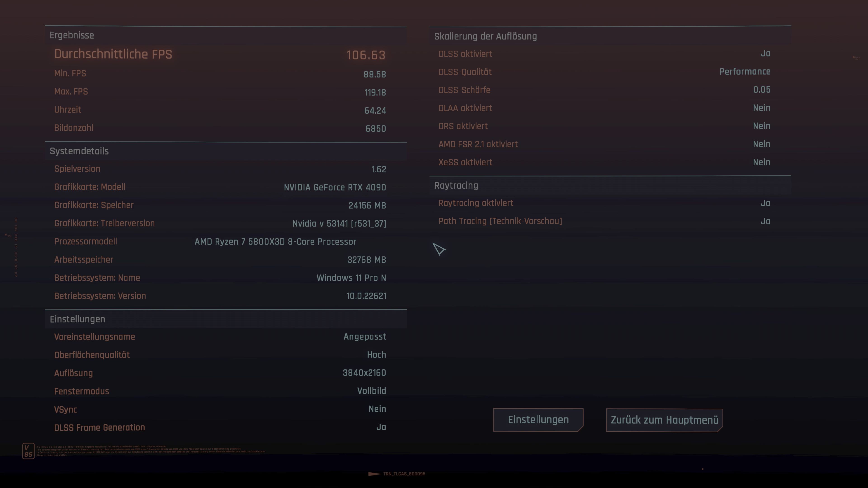Click the Ergebnisse section header
This screenshot has width=868, height=488.
coord(72,35)
